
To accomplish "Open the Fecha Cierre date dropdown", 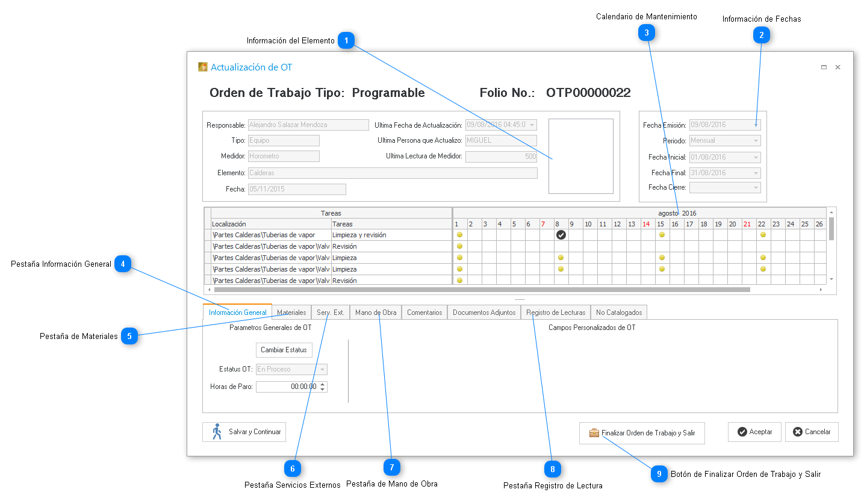I will pos(756,188).
